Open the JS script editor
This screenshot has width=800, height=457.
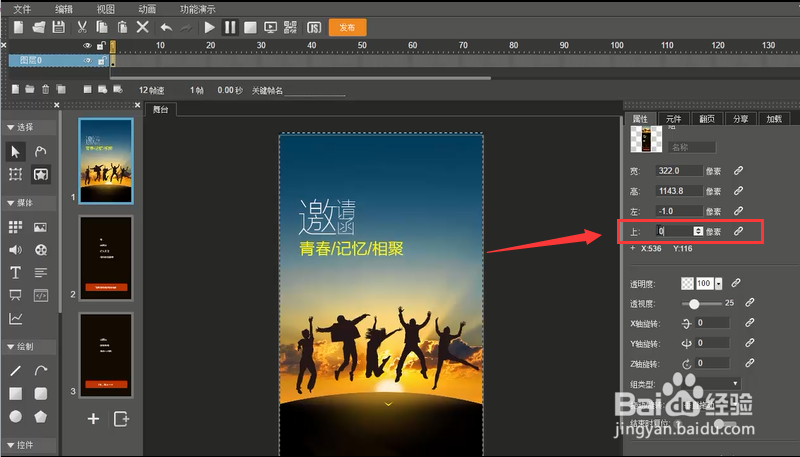coord(314,27)
